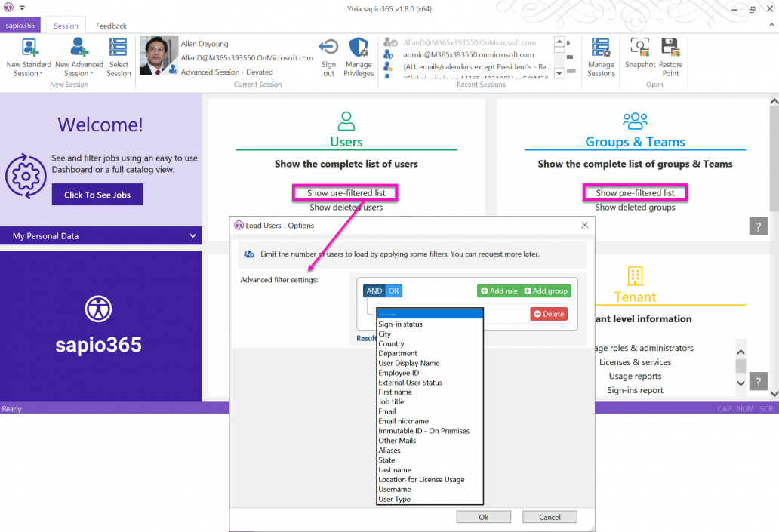The height and width of the screenshot is (532, 779).
Task: Click the Select Session icon
Action: click(119, 48)
